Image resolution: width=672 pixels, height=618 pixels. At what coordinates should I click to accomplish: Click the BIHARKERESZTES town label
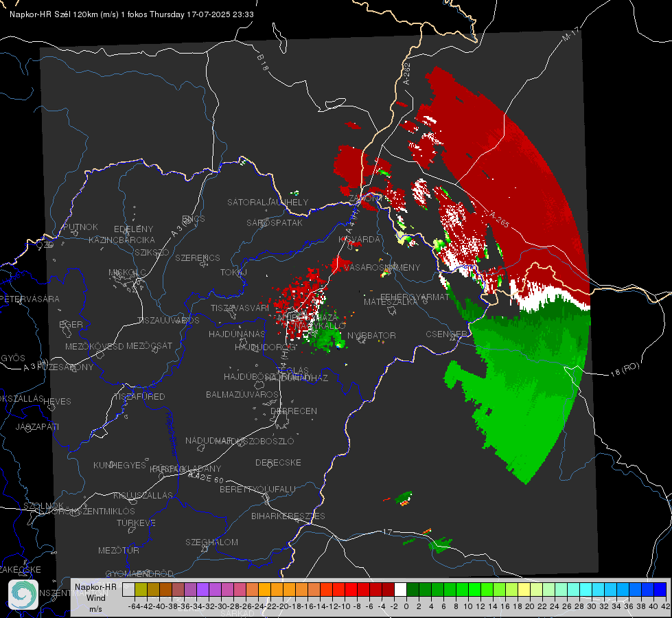(288, 516)
